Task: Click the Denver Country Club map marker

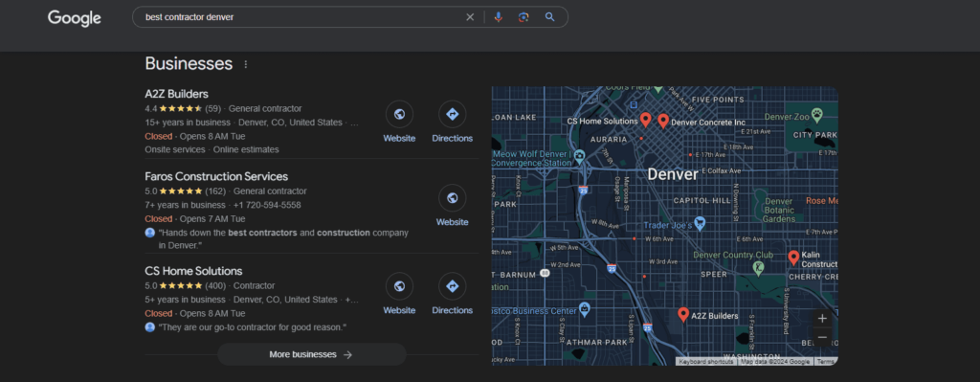Action: [758, 267]
